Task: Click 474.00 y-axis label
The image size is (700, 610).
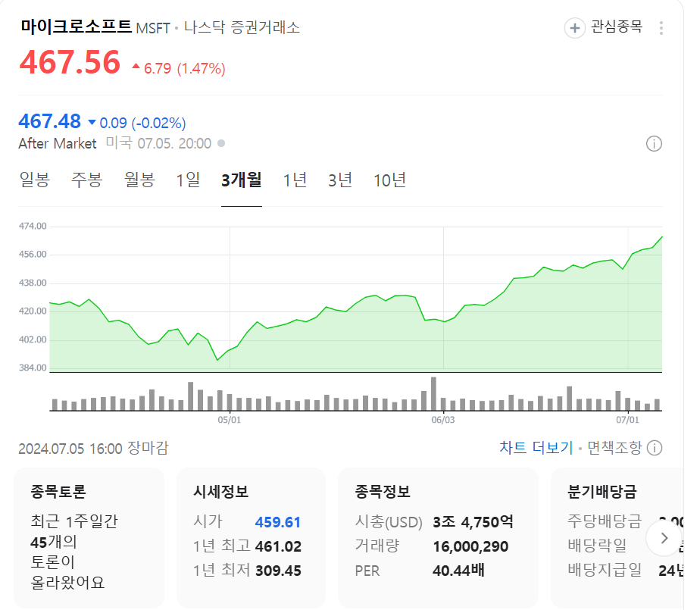Action: pos(33,226)
